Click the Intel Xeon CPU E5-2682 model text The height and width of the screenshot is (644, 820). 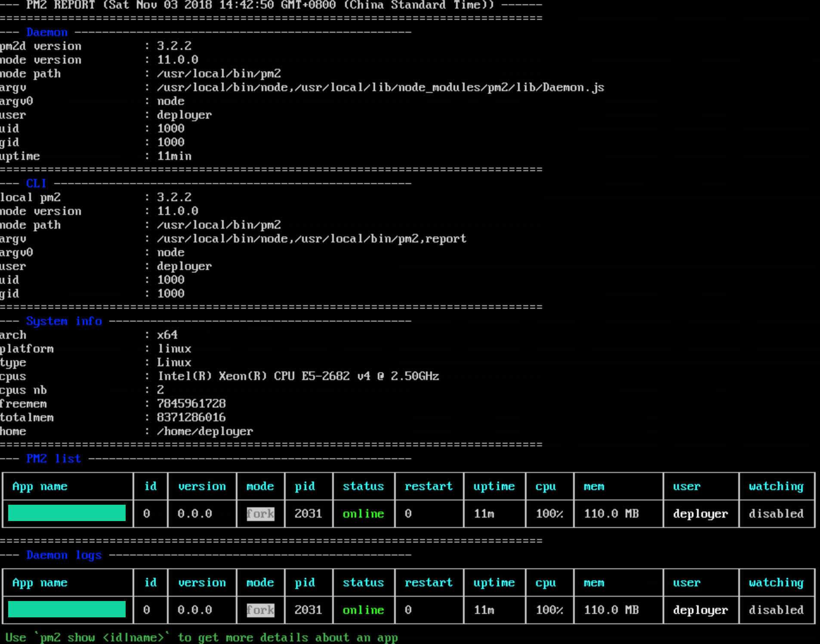tap(298, 376)
